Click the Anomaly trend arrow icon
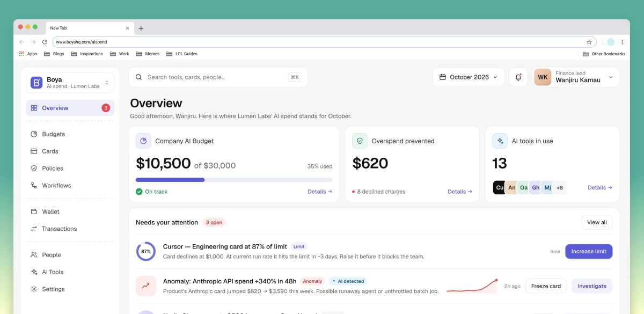The width and height of the screenshot is (644, 314). point(145,286)
